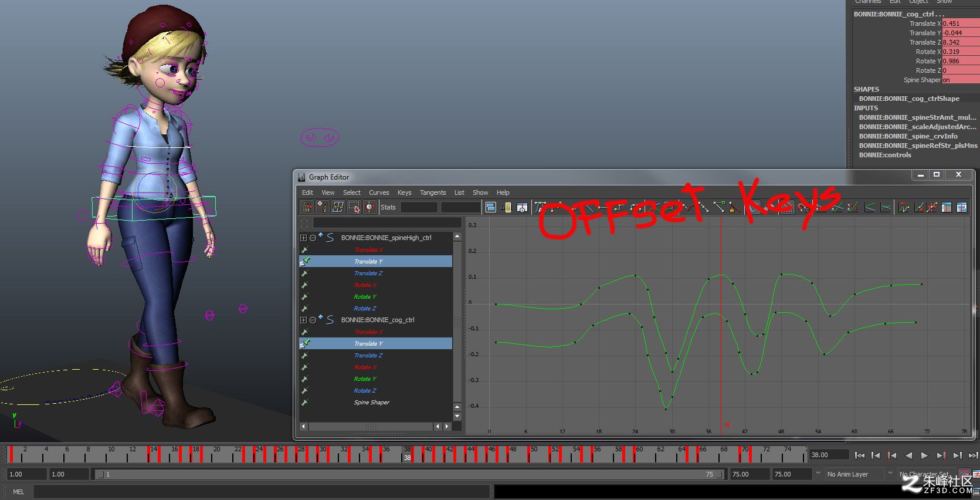Open Graph Editor Edit menu
980x500 pixels.
[x=307, y=192]
